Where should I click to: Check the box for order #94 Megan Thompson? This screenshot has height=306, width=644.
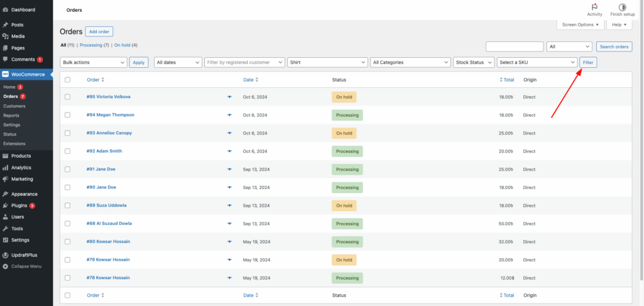pos(68,115)
